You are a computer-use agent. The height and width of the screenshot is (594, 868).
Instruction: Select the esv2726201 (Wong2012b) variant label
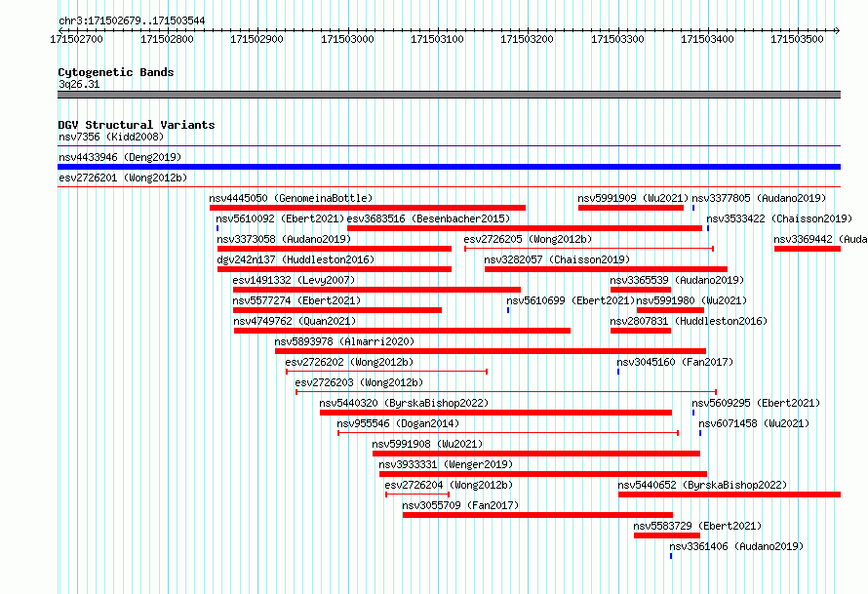point(123,178)
